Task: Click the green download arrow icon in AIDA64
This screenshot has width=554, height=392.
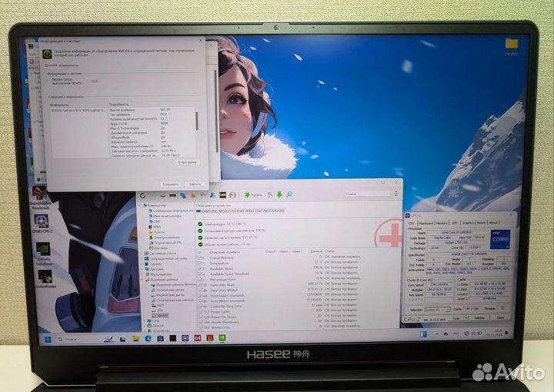Action: tap(279, 194)
